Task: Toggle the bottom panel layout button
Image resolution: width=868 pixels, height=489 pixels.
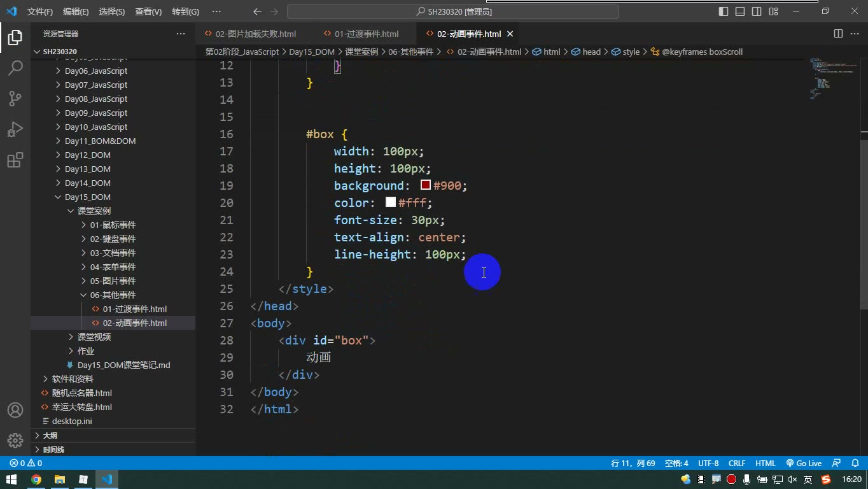Action: point(740,11)
